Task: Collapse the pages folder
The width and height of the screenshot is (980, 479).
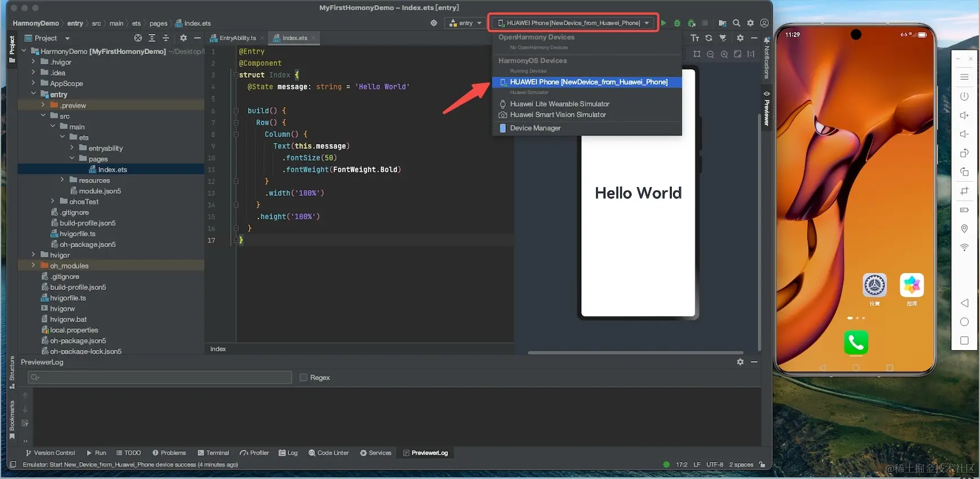Action: 72,159
